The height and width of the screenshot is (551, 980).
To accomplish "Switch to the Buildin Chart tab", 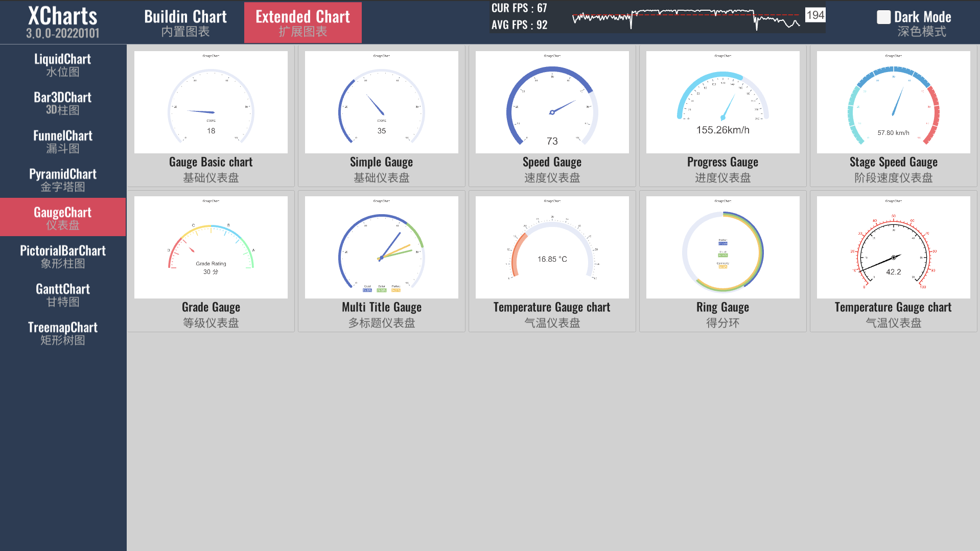I will tap(185, 22).
